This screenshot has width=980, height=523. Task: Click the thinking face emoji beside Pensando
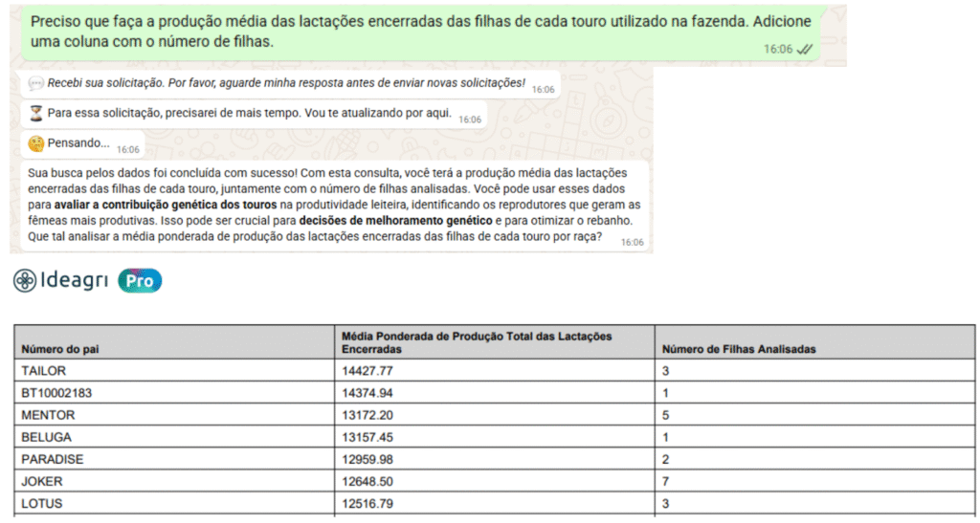tap(36, 144)
